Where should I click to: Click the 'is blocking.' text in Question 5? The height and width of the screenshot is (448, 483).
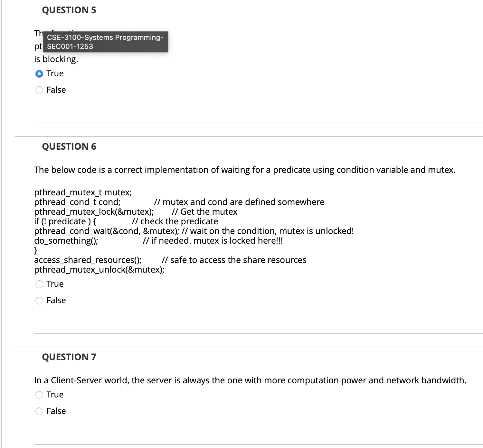(x=56, y=59)
